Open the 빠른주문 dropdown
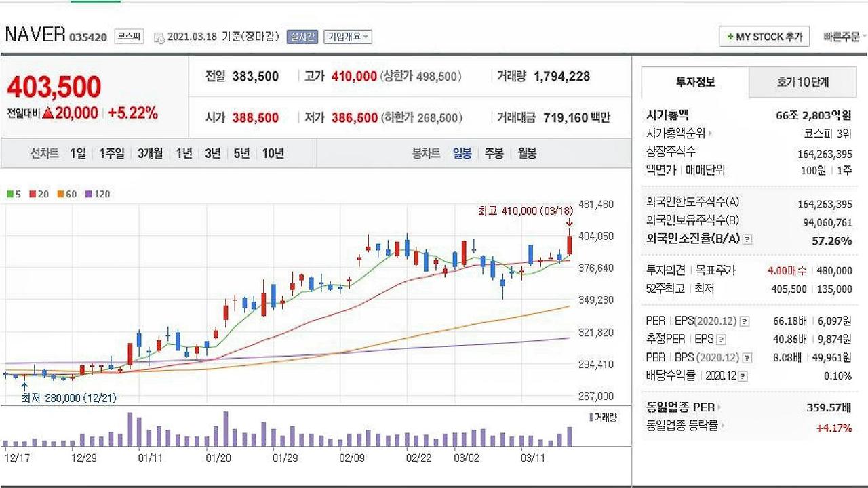 tap(845, 37)
